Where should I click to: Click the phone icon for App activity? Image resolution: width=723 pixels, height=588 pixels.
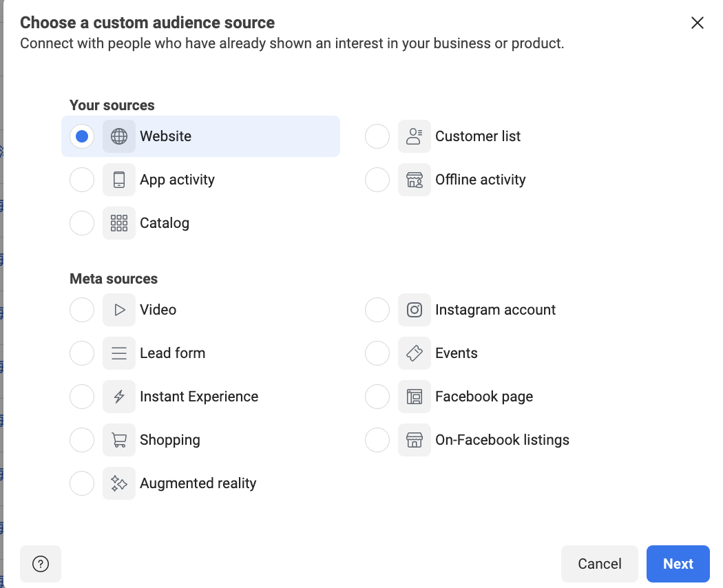pos(119,180)
